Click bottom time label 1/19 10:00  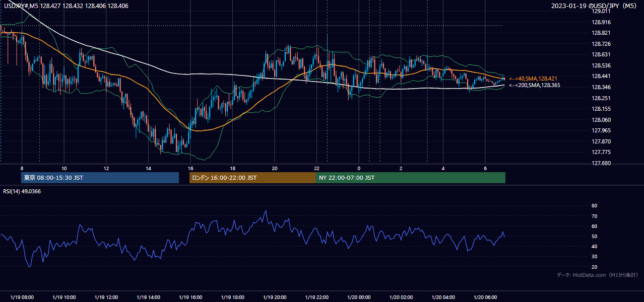click(64, 297)
